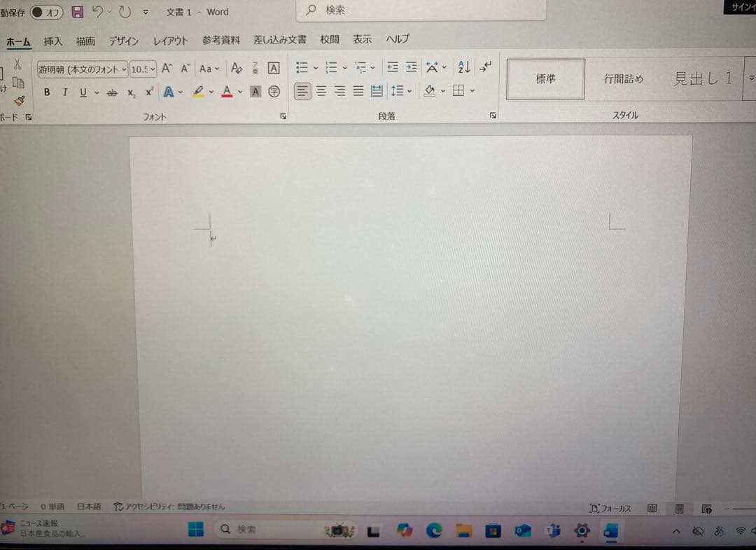This screenshot has height=550, width=756.
Task: Click the フォーカス mode button
Action: (610, 508)
